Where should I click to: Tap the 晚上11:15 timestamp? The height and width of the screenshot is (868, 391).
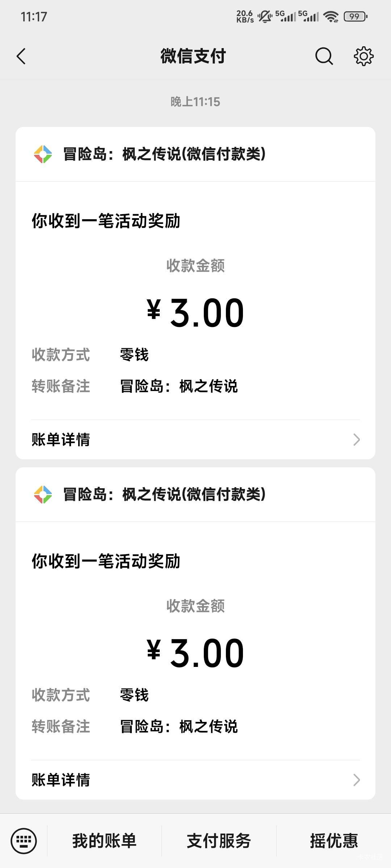click(195, 102)
